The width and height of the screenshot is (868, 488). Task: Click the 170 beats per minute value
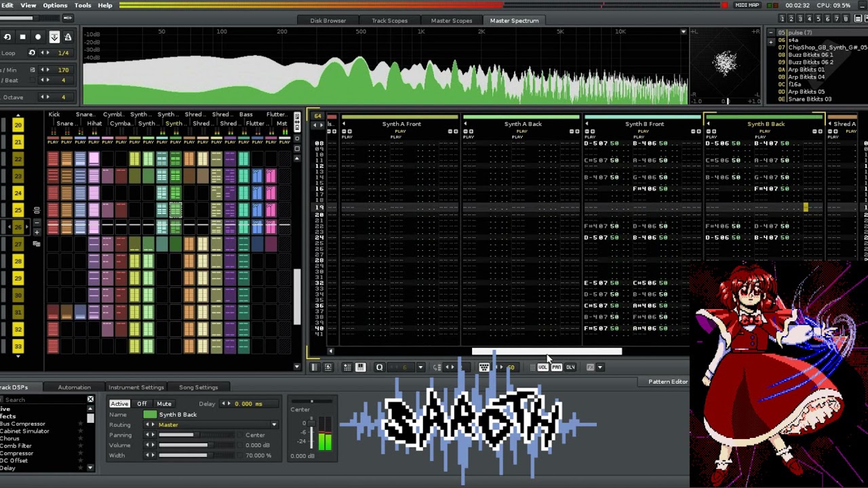point(64,70)
